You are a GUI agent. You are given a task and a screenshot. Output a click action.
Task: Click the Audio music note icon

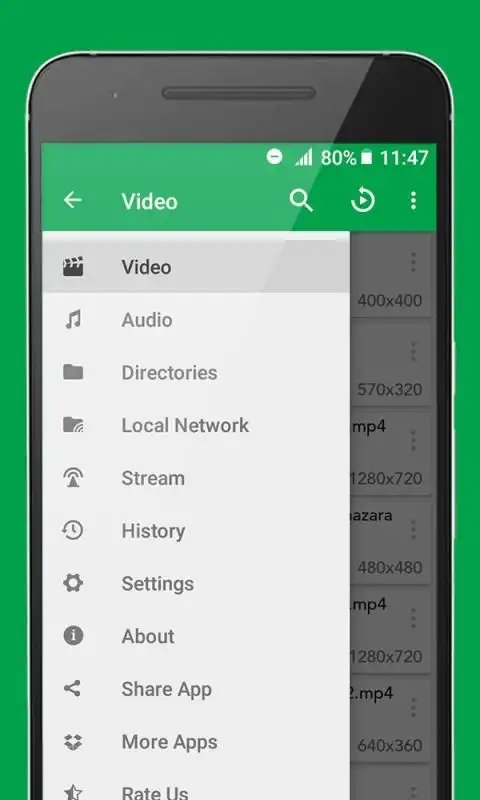(x=73, y=319)
